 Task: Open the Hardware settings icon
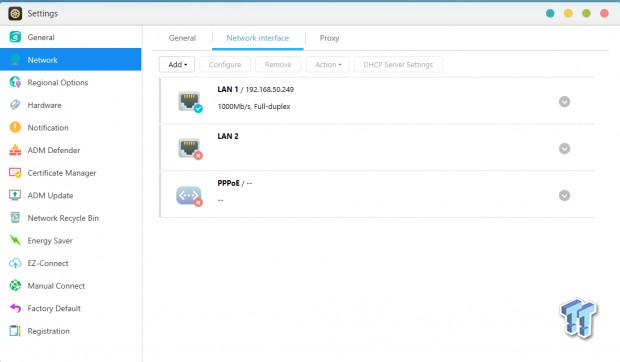click(x=15, y=105)
